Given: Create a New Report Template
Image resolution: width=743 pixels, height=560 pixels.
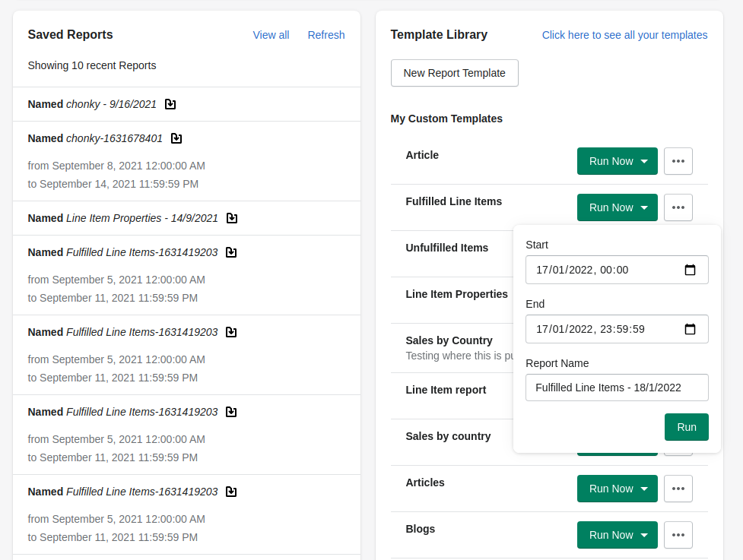Looking at the screenshot, I should click(454, 73).
